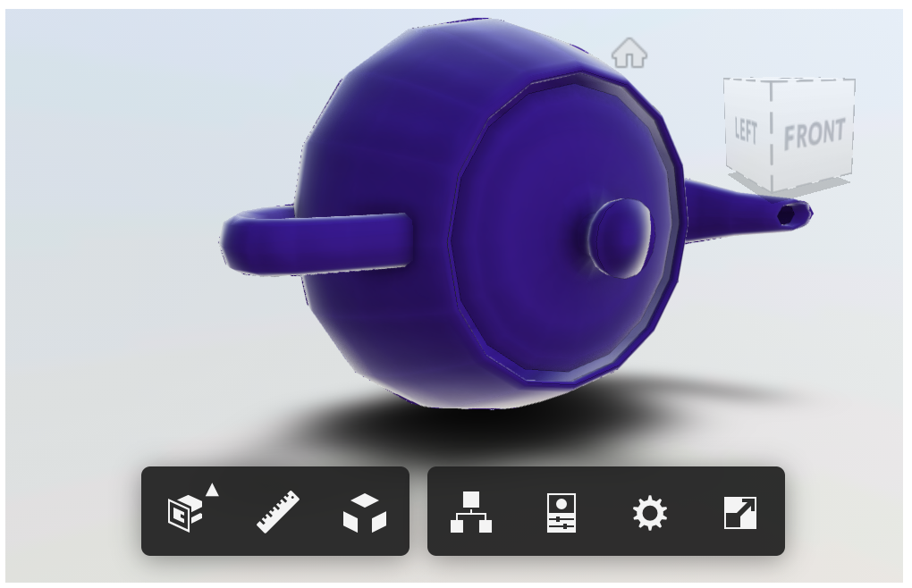Open the Properties panel icon
The width and height of the screenshot is (912, 588).
tap(562, 512)
